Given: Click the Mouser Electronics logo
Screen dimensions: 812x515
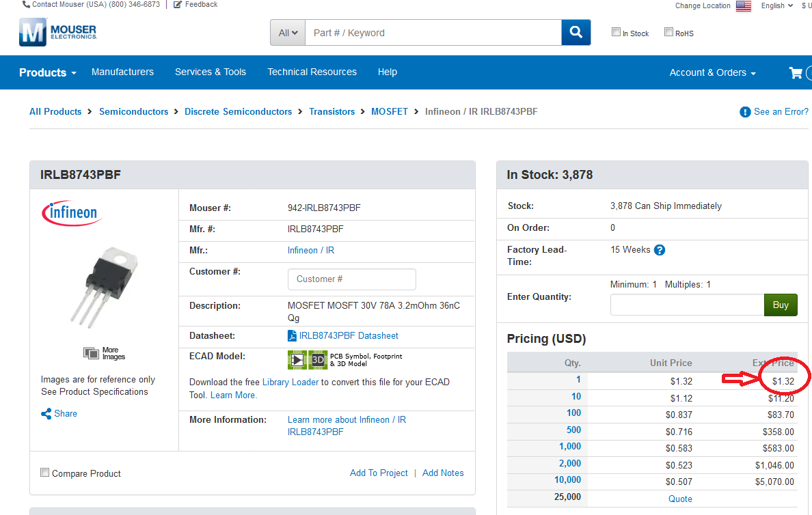Looking at the screenshot, I should click(58, 32).
